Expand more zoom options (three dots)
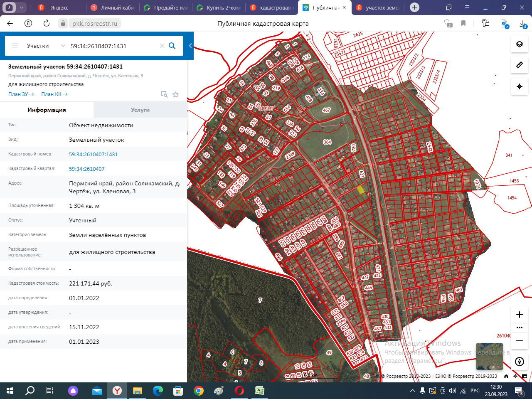The width and height of the screenshot is (532, 399). 519,328
